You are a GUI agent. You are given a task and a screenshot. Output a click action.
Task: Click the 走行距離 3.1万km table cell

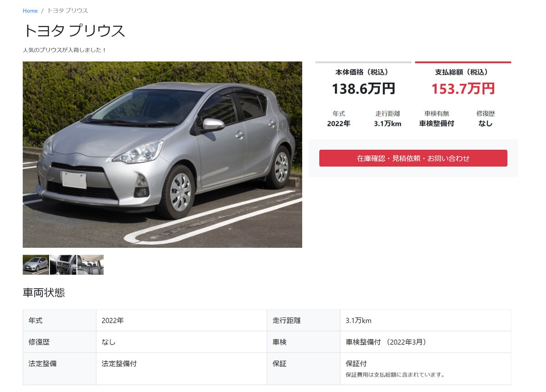425,320
